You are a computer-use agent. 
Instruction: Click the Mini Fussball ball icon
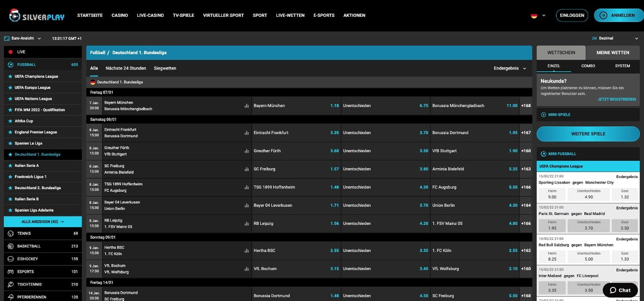[544, 154]
